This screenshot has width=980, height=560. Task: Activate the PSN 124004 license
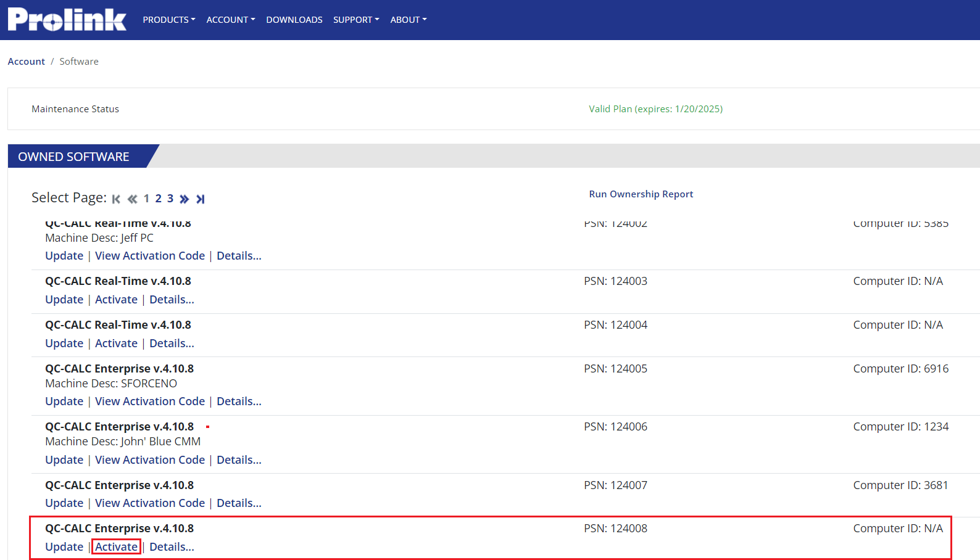coord(116,343)
